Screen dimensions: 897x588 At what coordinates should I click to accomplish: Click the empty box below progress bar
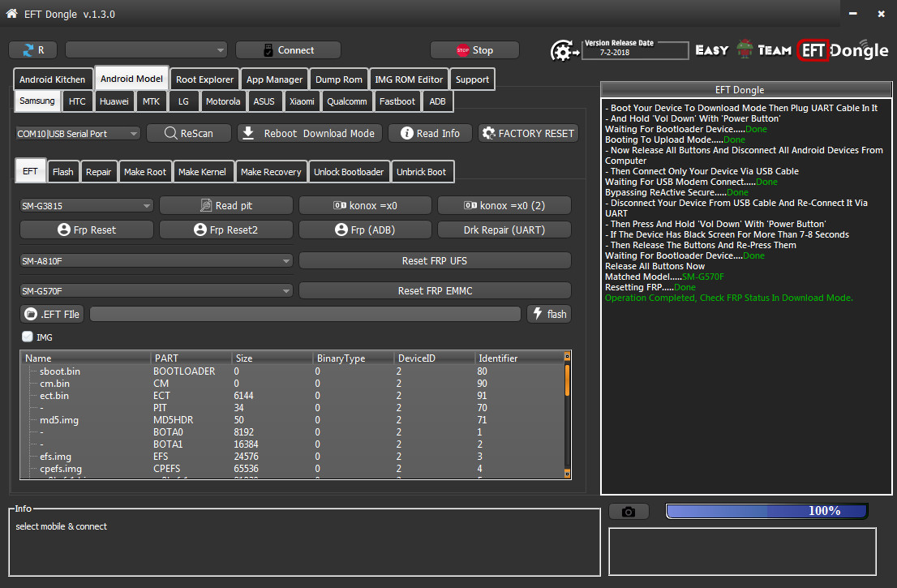(x=742, y=552)
